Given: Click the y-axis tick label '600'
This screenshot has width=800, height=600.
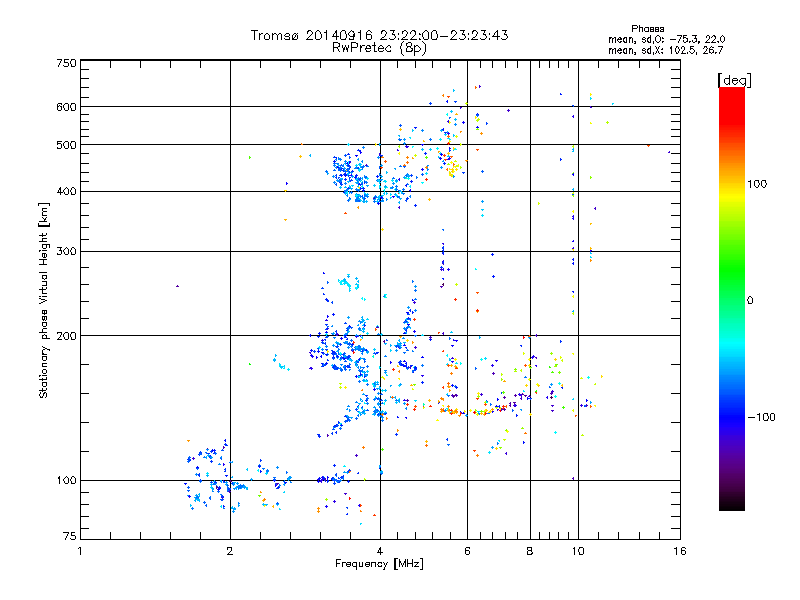Looking at the screenshot, I should [x=66, y=107].
